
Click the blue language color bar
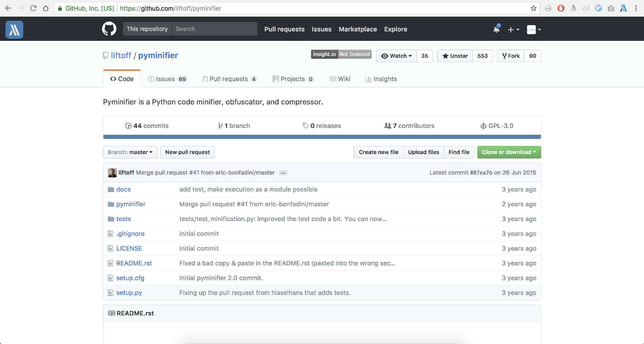[x=322, y=137]
